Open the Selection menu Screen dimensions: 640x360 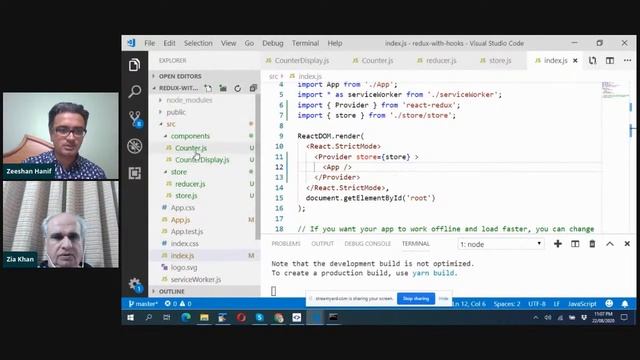198,43
